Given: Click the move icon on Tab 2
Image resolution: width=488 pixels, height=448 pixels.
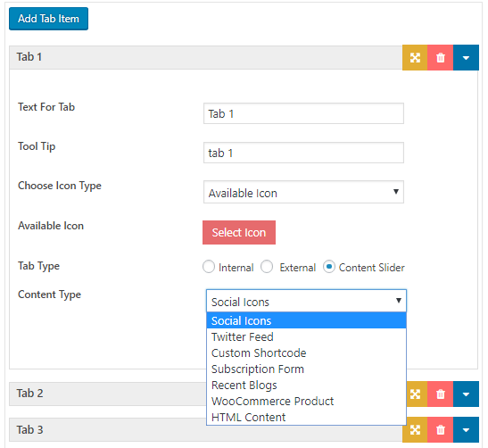Looking at the screenshot, I should tap(415, 394).
